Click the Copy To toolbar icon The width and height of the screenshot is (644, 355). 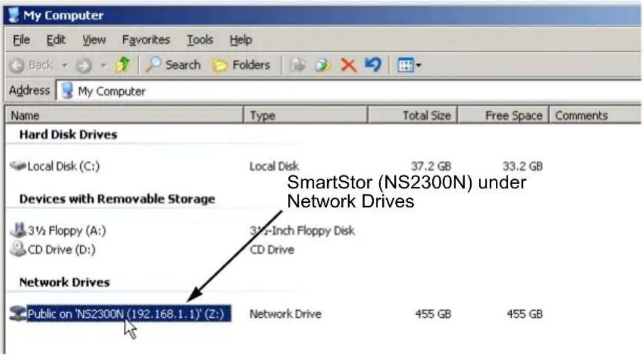coord(323,65)
